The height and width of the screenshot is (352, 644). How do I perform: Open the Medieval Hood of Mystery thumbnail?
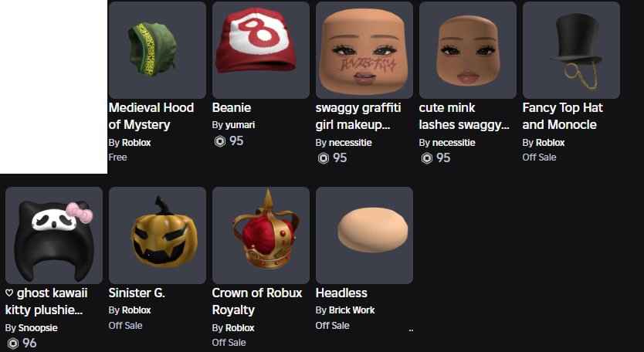pos(158,49)
